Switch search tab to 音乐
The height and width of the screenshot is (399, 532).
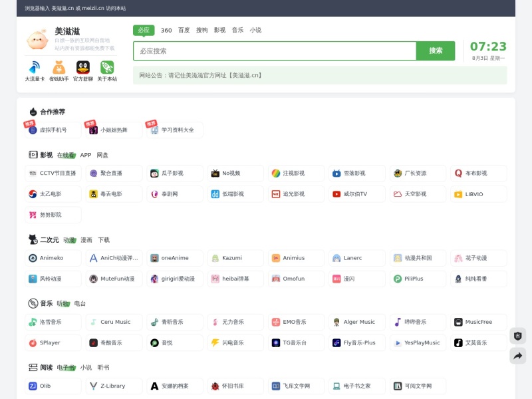click(x=237, y=30)
